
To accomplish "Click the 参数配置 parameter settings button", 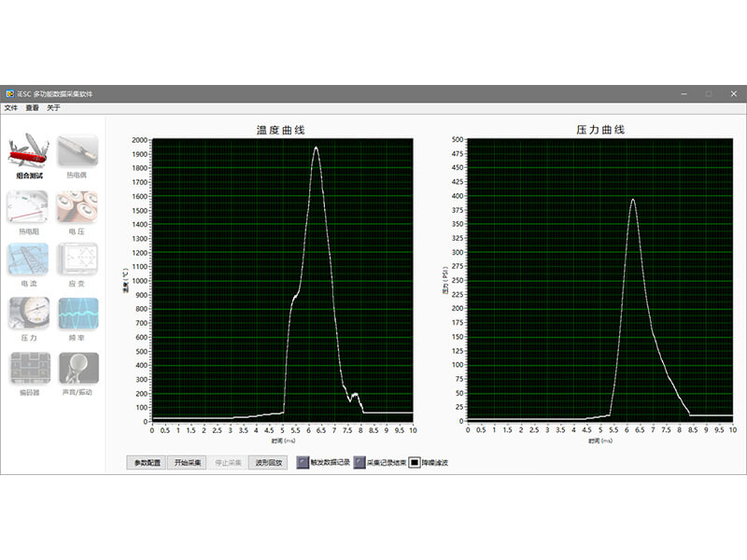I will [x=147, y=462].
